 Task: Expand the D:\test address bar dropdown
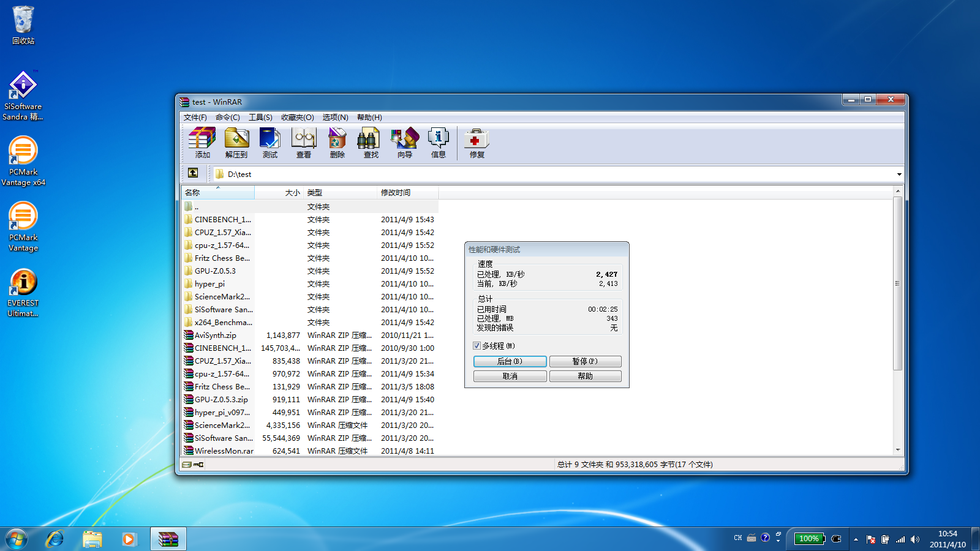(x=899, y=174)
